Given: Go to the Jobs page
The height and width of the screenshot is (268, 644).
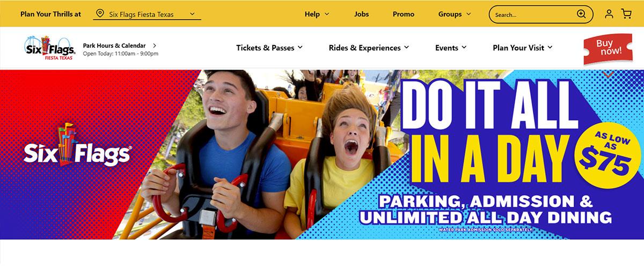Looking at the screenshot, I should pos(362,14).
